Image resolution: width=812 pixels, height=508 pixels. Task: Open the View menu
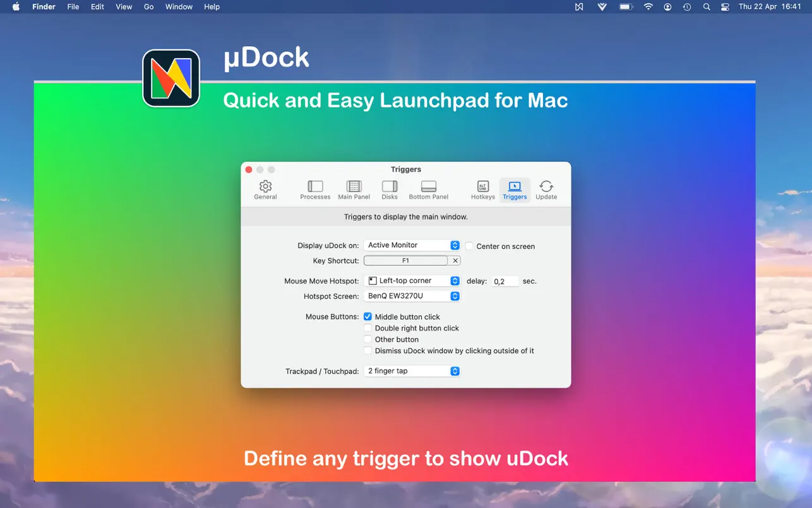click(124, 7)
